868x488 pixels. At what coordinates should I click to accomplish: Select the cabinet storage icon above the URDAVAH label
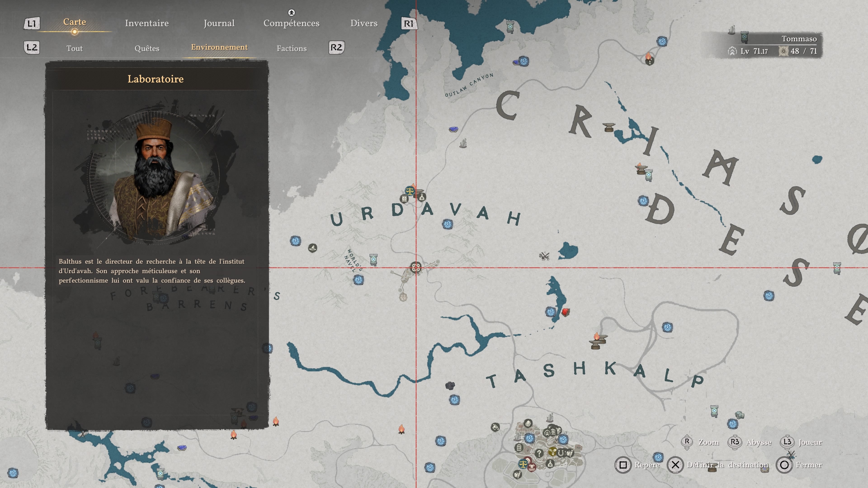tap(404, 199)
